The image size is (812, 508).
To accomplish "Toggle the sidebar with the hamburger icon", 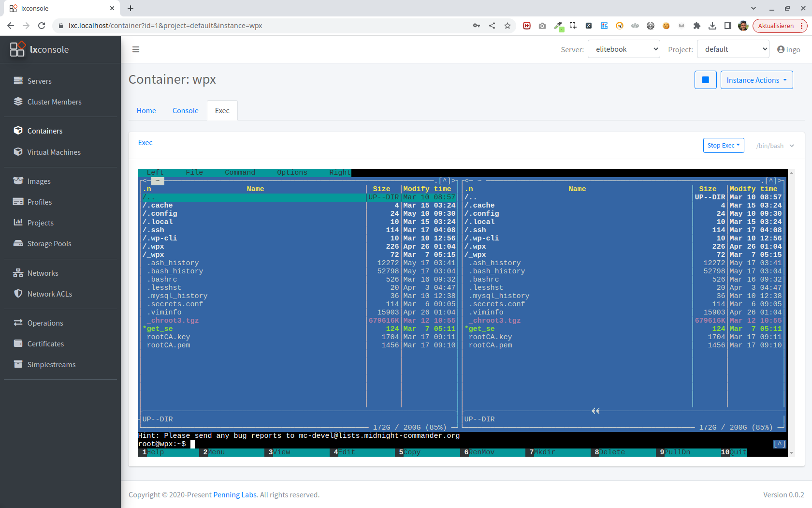I will click(136, 49).
